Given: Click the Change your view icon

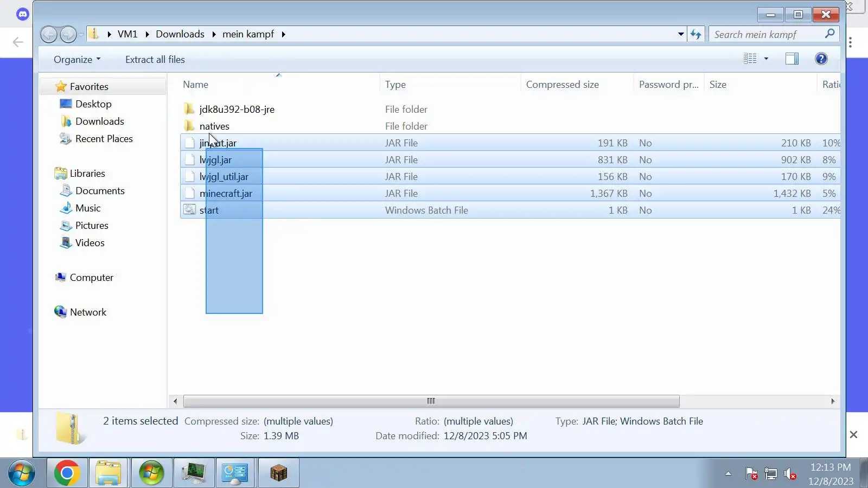Looking at the screenshot, I should [x=750, y=59].
